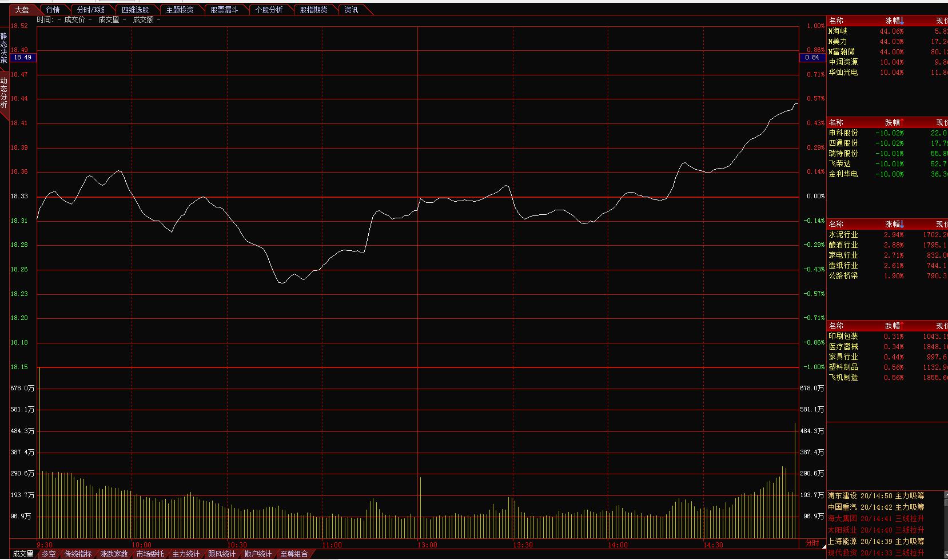Screen dimensions: 948x560
Task: Open the 上海能源 14:39 主力吸筹 alert
Action: tap(876, 542)
